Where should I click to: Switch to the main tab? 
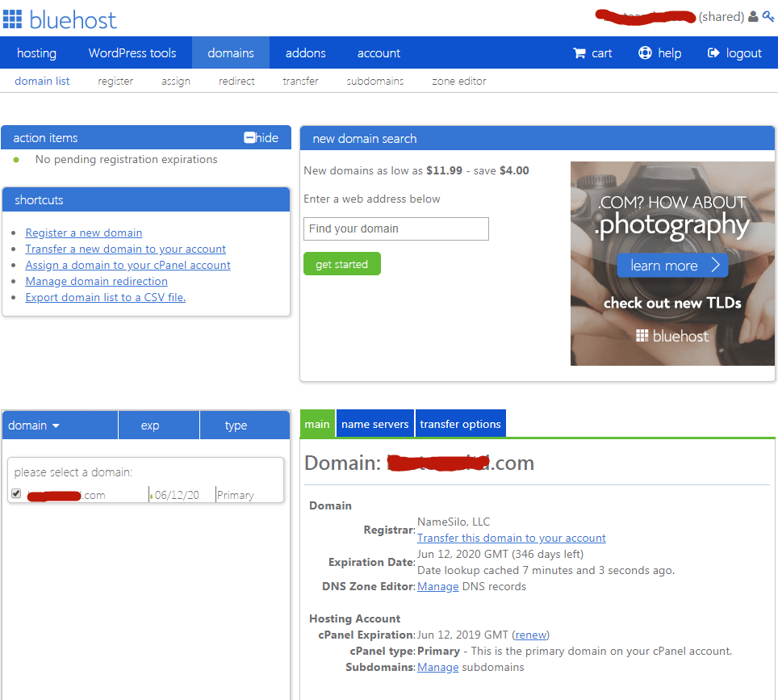[x=317, y=424]
